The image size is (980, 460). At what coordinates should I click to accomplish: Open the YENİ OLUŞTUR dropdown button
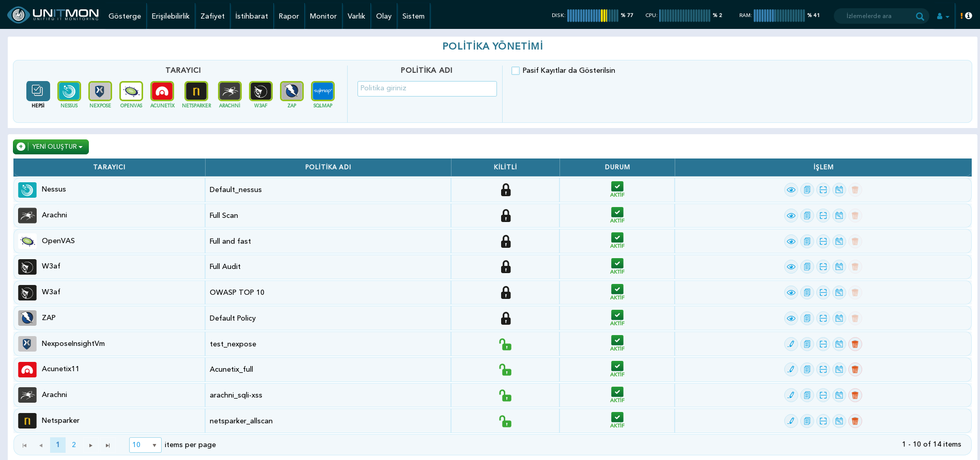[51, 147]
